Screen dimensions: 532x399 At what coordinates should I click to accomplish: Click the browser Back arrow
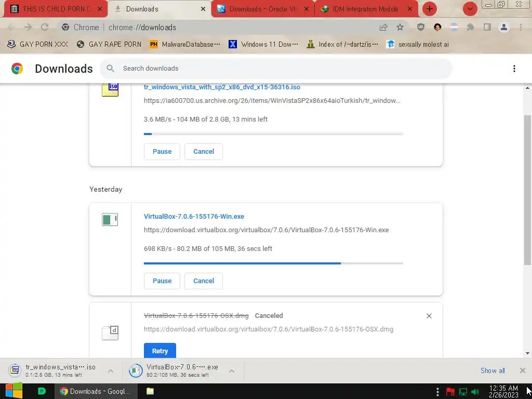11,27
